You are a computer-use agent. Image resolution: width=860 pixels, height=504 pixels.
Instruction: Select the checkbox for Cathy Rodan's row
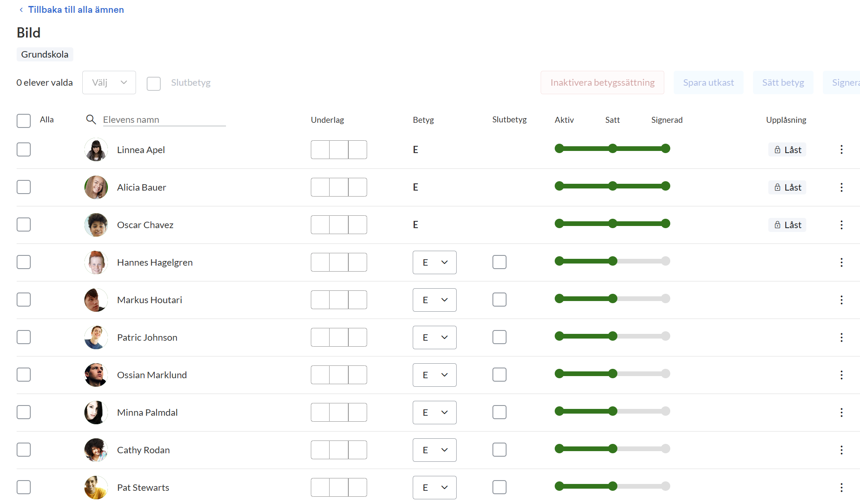pos(24,450)
